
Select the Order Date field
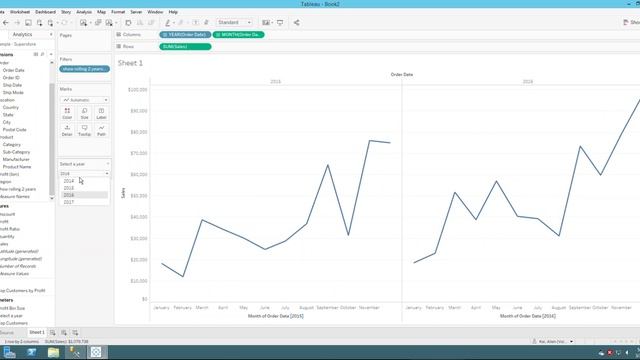(13, 70)
